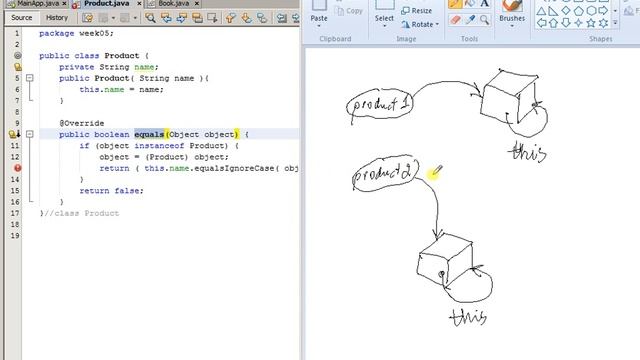Switch to Source view

pos(22,18)
